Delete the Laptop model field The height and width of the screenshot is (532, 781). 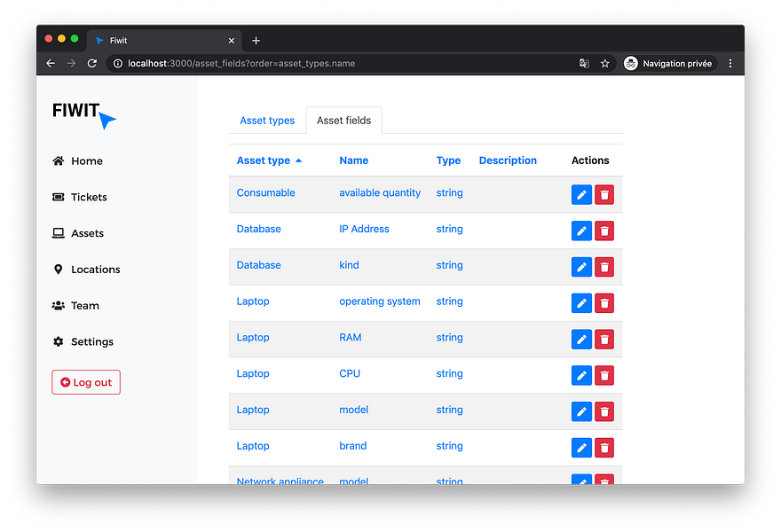[604, 411]
